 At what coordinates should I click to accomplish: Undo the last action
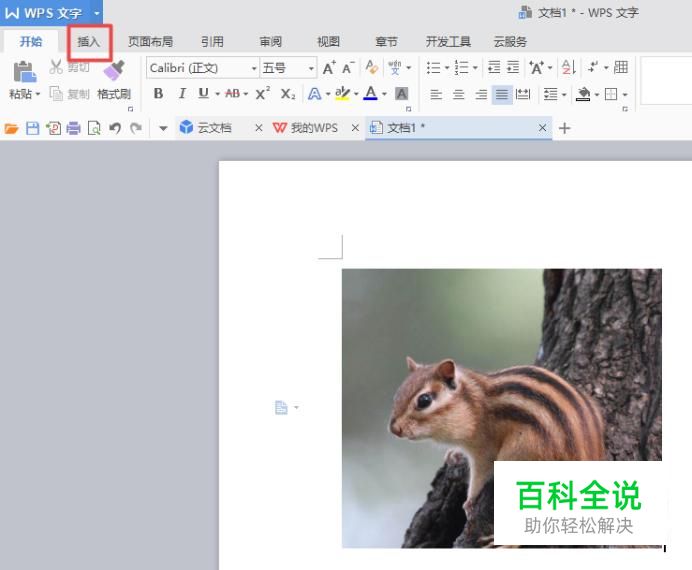tap(115, 128)
